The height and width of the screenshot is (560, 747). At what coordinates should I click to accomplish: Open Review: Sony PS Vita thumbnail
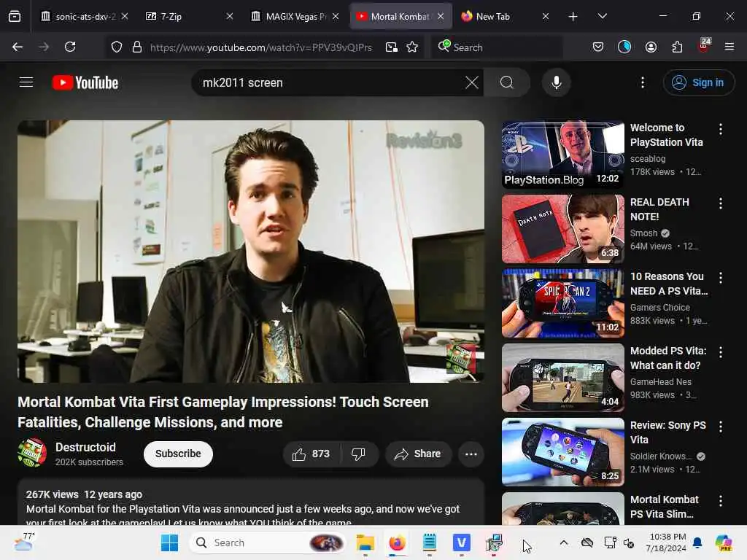pyautogui.click(x=562, y=452)
